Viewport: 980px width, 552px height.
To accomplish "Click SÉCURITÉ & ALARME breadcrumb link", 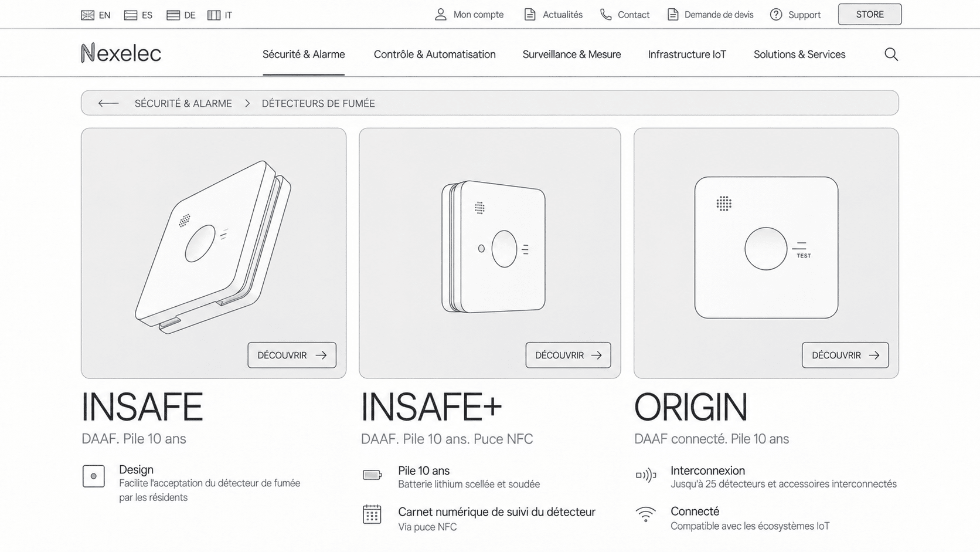I will (183, 103).
